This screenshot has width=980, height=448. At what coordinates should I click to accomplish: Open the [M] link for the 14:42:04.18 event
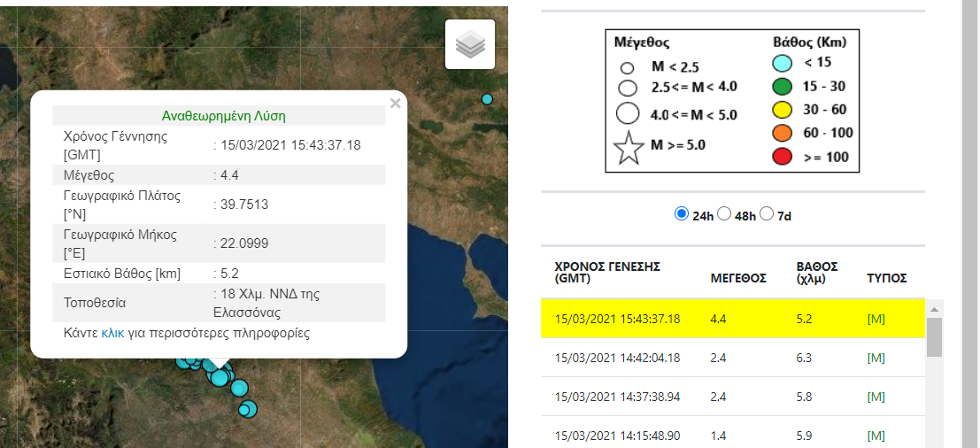pyautogui.click(x=876, y=358)
